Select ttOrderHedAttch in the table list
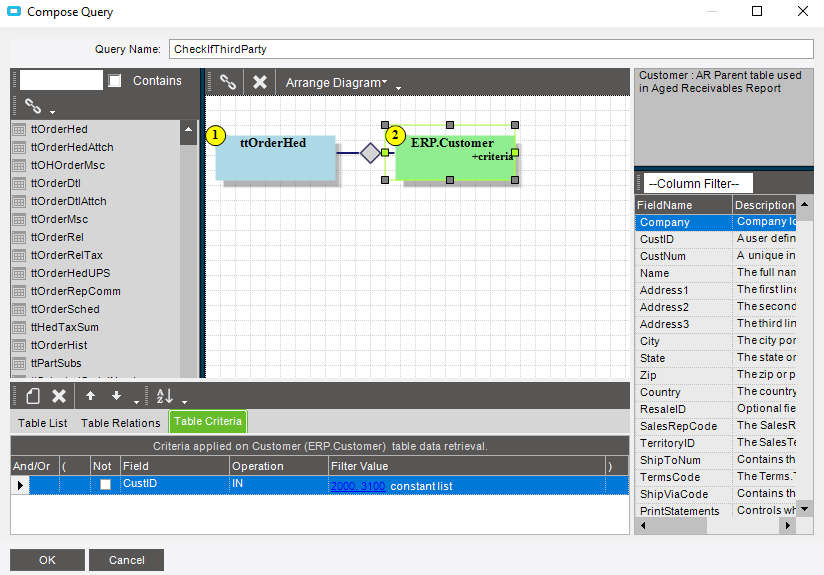This screenshot has width=824, height=575. click(72, 147)
